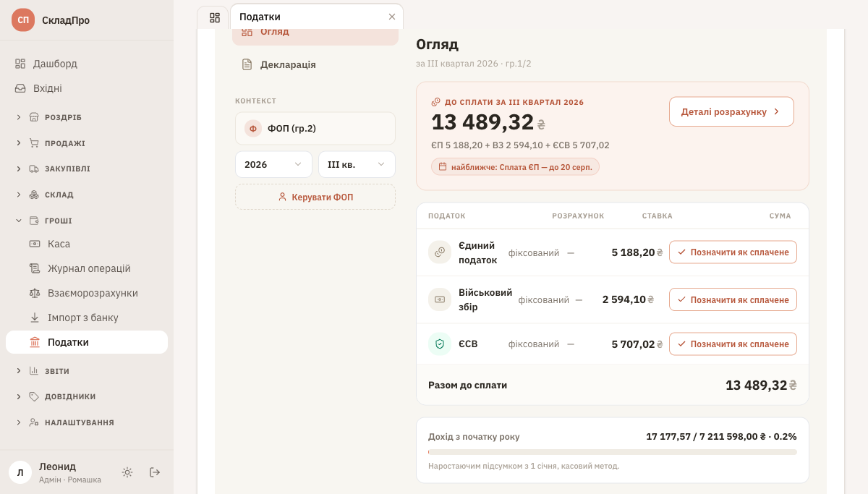Click the 5 707,02 ЄСВ amount
Screen dimensions: 868x494
click(637, 344)
